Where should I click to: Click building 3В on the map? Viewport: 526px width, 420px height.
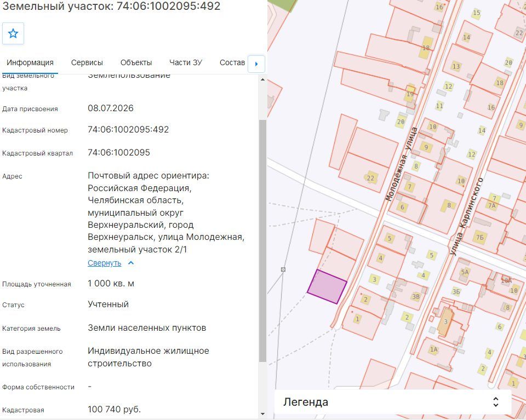coord(416,296)
